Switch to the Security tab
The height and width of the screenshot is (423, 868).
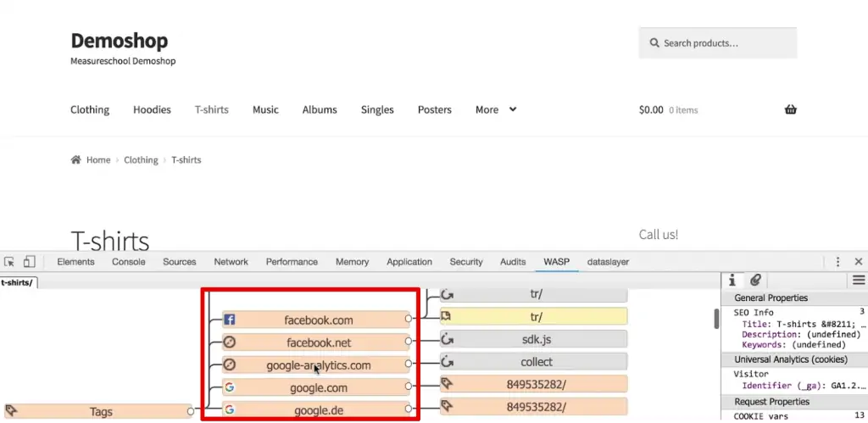pyautogui.click(x=466, y=262)
